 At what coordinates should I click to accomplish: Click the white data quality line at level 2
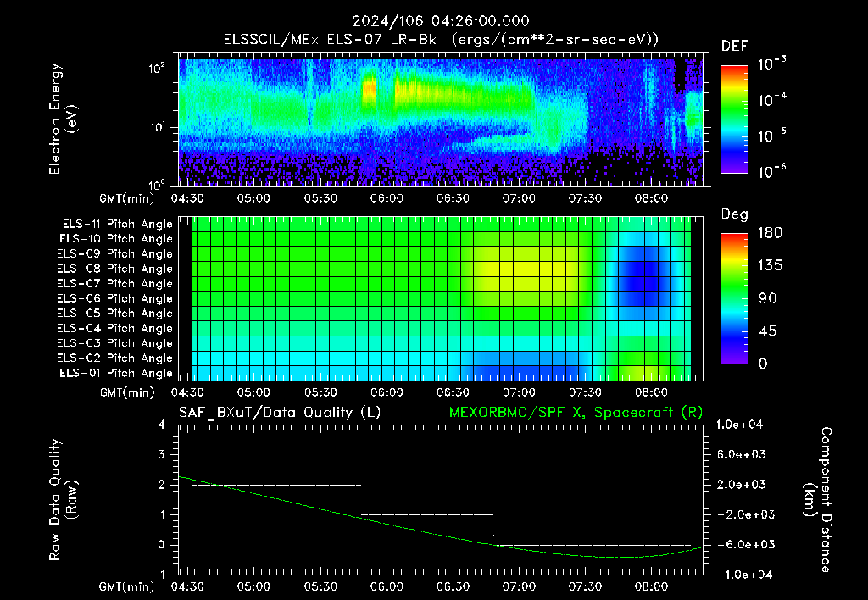point(276,485)
